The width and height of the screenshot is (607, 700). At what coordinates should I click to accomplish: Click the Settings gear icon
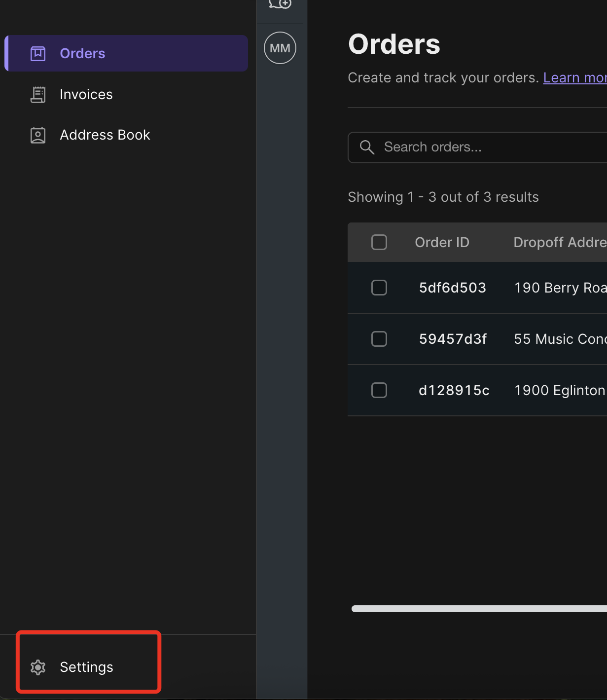[38, 667]
